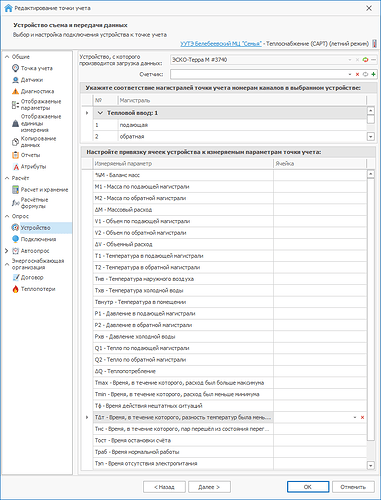Viewport: 381px width, 500px height.
Task: Open the Отображаемые параметры icon
Action: point(15,105)
